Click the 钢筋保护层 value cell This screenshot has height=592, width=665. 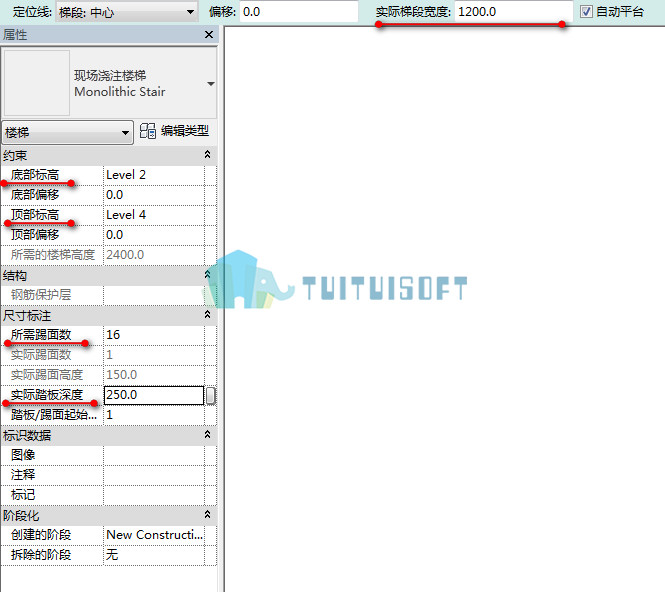(154, 295)
